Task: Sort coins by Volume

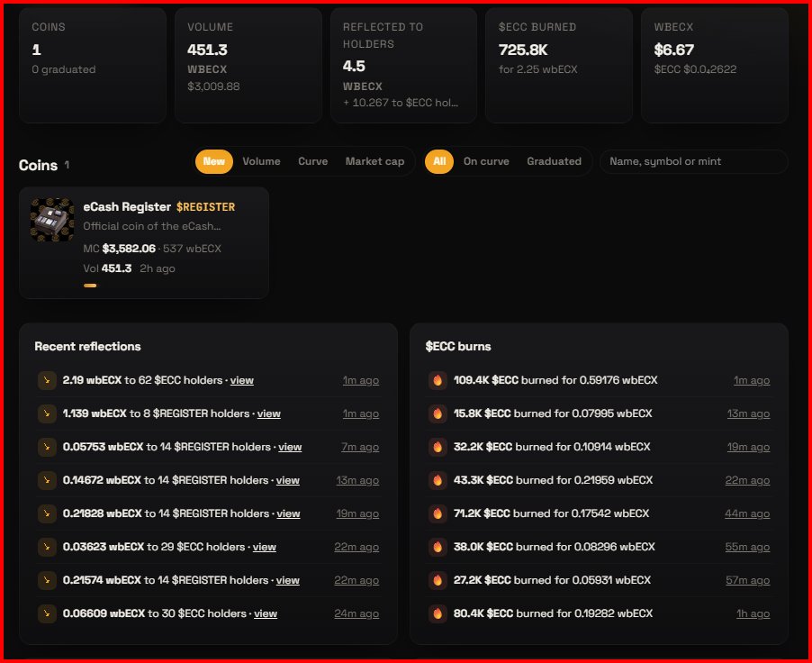Action: pyautogui.click(x=262, y=161)
